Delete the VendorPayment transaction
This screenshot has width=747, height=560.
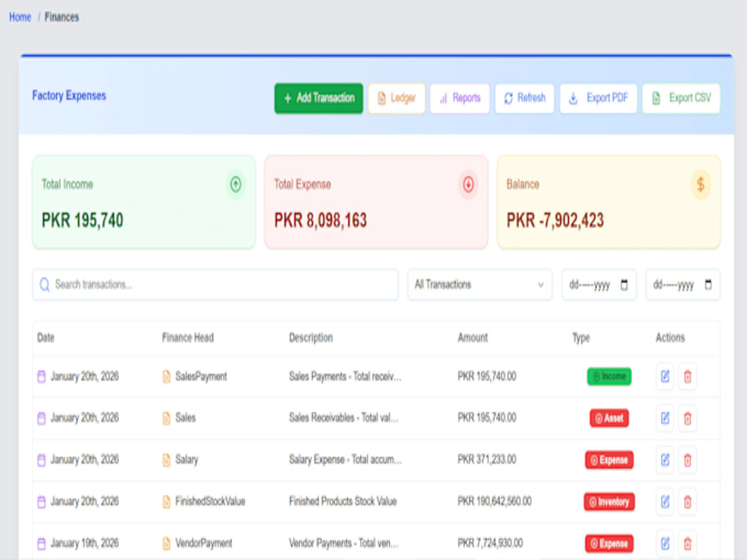click(x=687, y=544)
